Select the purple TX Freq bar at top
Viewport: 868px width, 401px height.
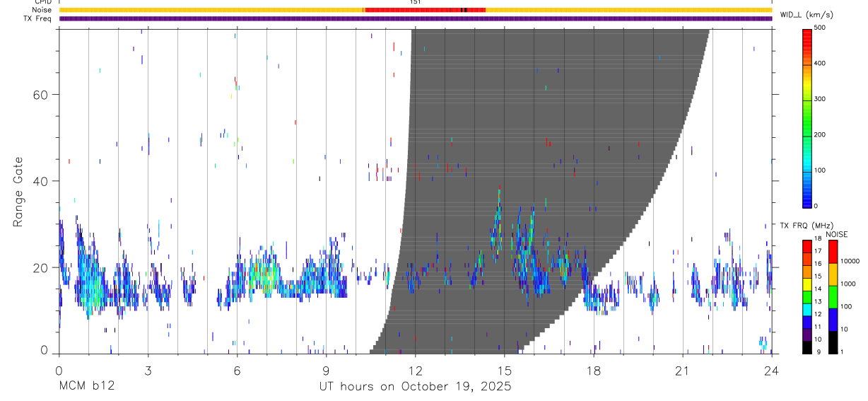tap(416, 18)
